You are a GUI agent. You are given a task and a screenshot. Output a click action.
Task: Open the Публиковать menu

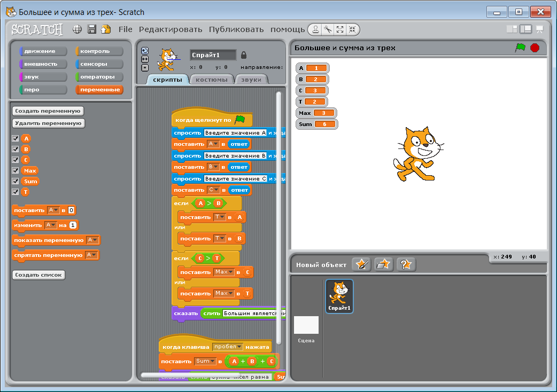(x=236, y=29)
